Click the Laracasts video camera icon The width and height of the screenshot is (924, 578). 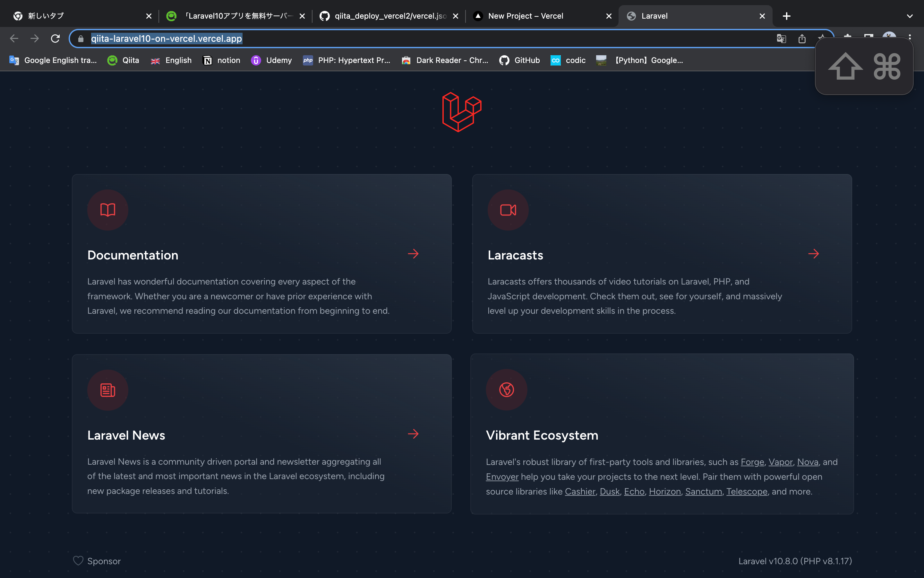click(x=508, y=210)
